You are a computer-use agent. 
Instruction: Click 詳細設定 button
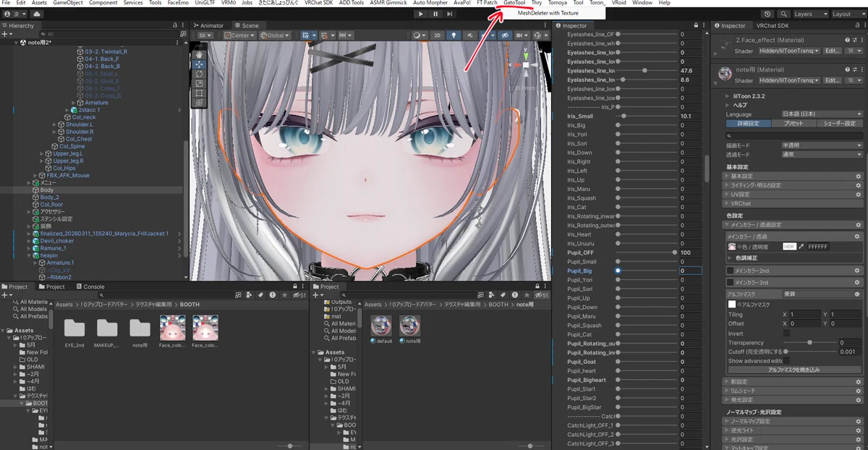pyautogui.click(x=749, y=124)
